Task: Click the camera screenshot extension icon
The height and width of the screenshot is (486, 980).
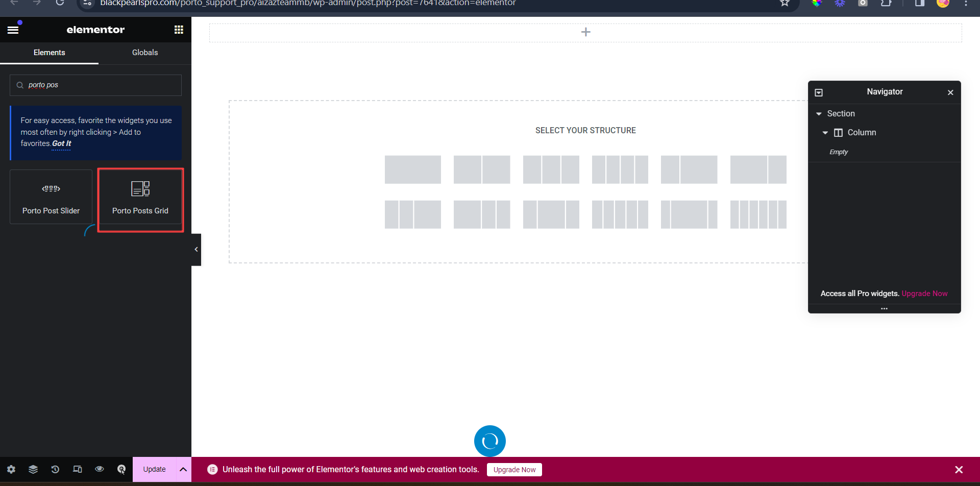Action: 863,3
